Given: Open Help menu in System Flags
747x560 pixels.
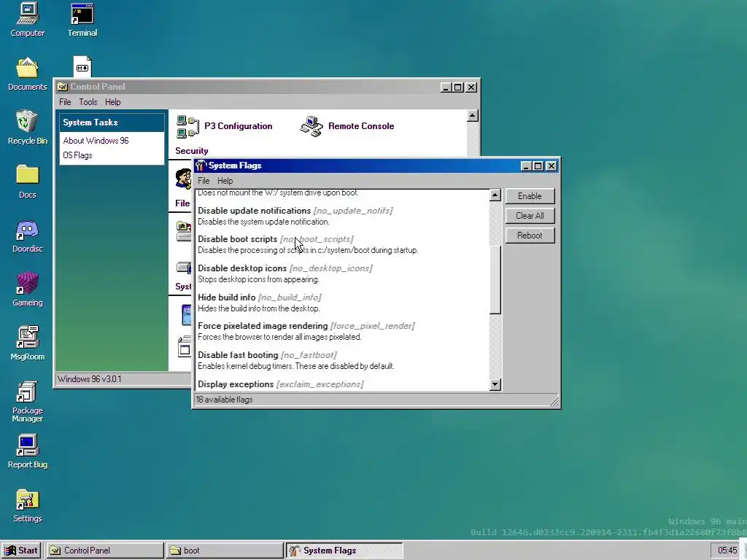Looking at the screenshot, I should [225, 181].
